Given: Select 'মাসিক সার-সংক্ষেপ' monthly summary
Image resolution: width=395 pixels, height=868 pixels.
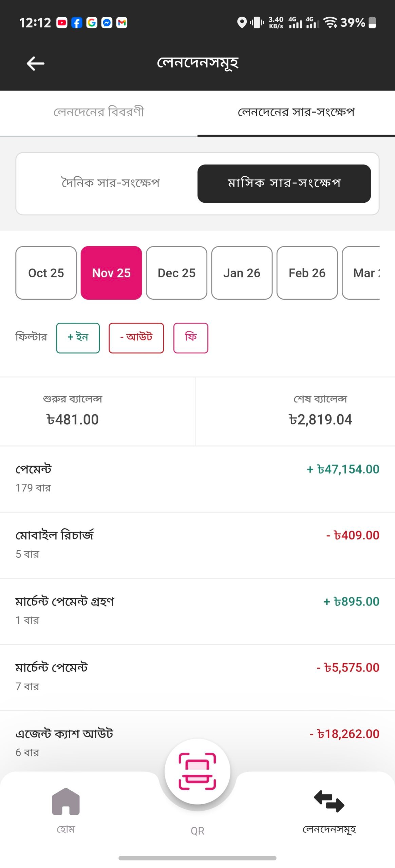Looking at the screenshot, I should pyautogui.click(x=284, y=183).
